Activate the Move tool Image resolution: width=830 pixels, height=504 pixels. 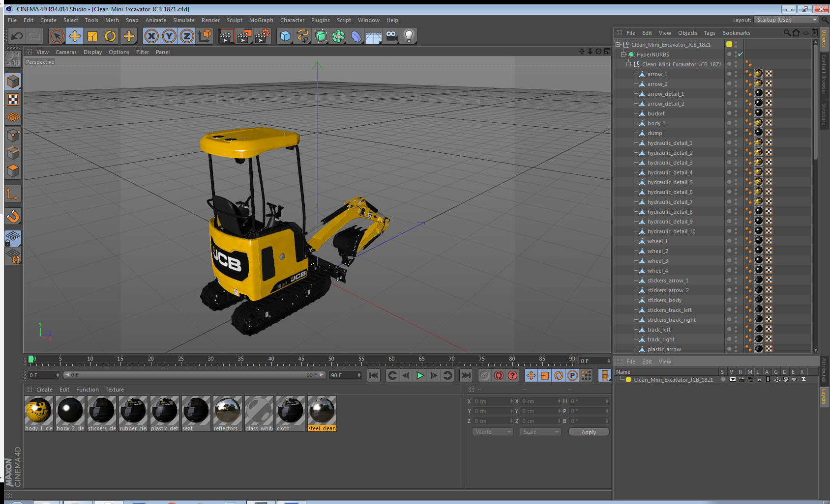click(75, 36)
